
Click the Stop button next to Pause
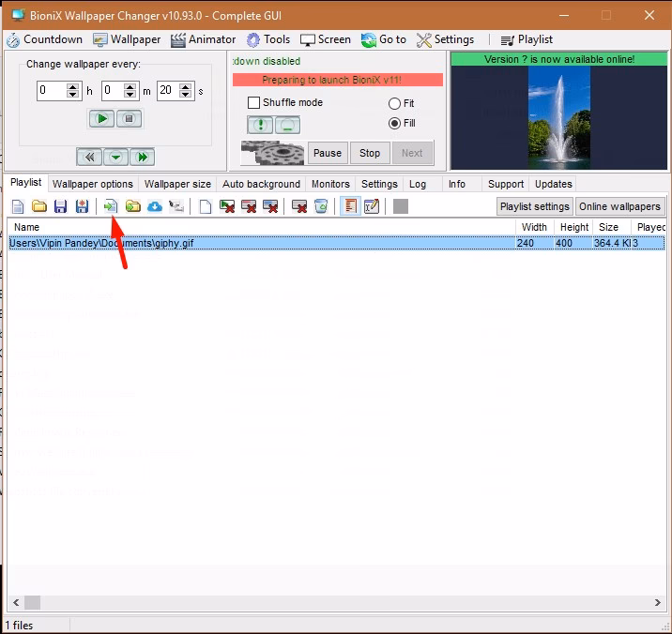tap(370, 154)
